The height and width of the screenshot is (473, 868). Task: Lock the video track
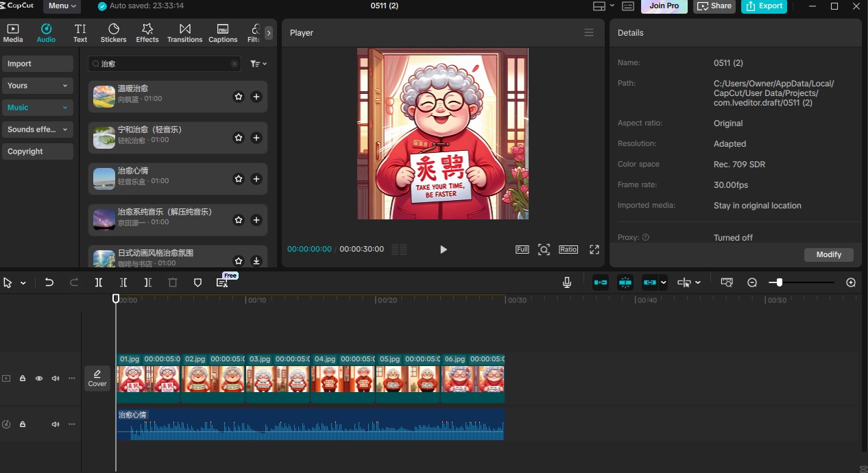click(x=23, y=378)
